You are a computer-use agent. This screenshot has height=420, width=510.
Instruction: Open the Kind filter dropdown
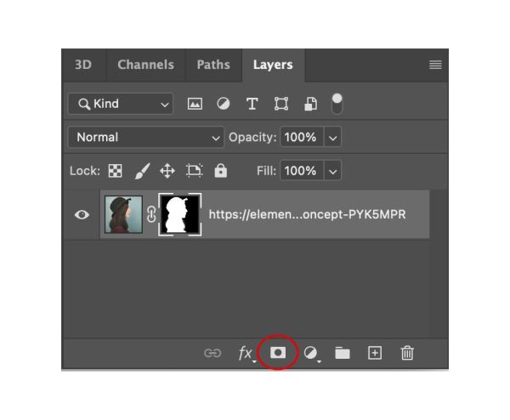click(x=121, y=104)
